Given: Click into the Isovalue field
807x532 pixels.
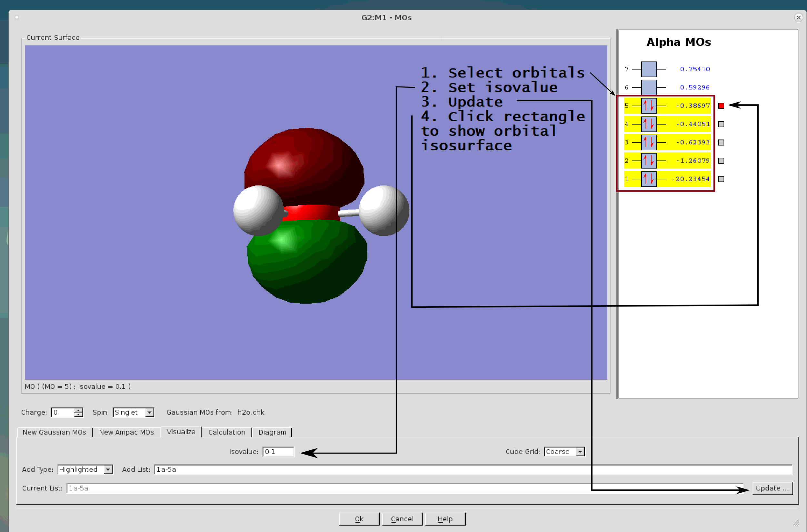Looking at the screenshot, I should (278, 452).
